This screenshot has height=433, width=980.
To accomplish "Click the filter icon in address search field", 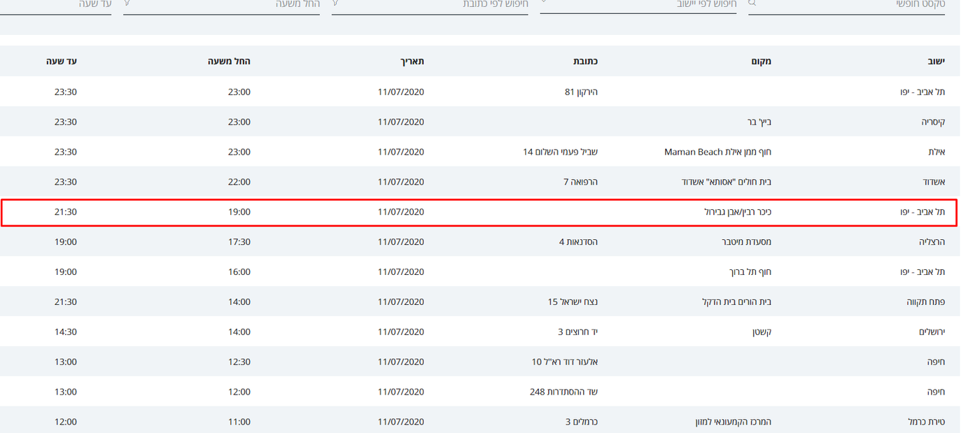I will 336,3.
